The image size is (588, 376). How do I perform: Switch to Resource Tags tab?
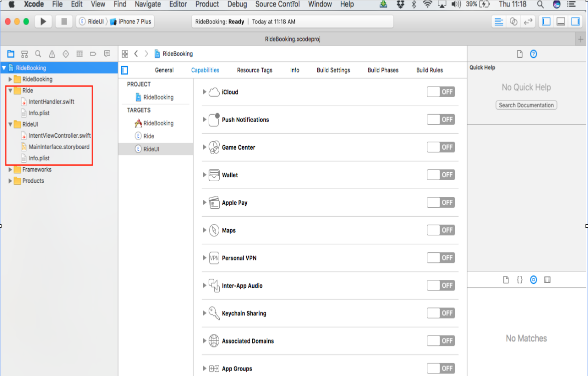[255, 70]
